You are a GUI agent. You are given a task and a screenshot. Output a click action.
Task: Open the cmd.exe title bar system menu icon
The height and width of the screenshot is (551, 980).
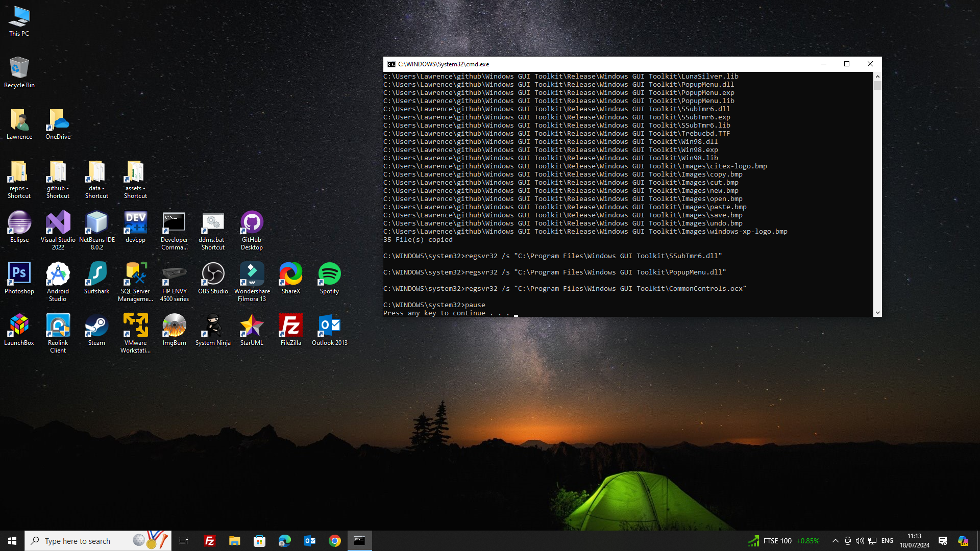[x=391, y=64]
